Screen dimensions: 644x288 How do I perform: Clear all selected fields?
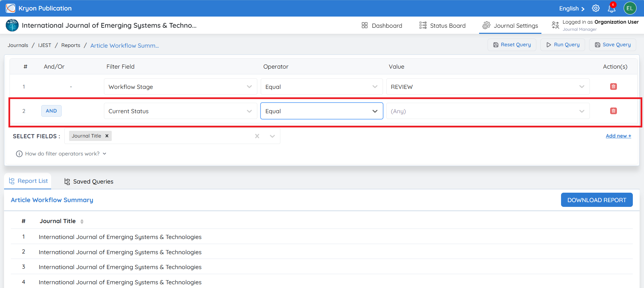click(257, 136)
